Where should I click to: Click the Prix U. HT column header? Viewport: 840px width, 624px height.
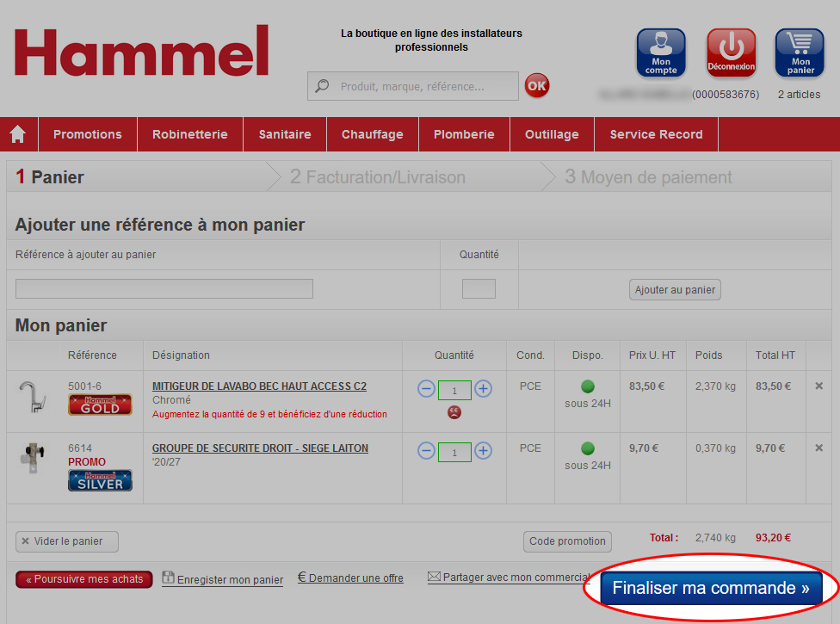pos(652,355)
